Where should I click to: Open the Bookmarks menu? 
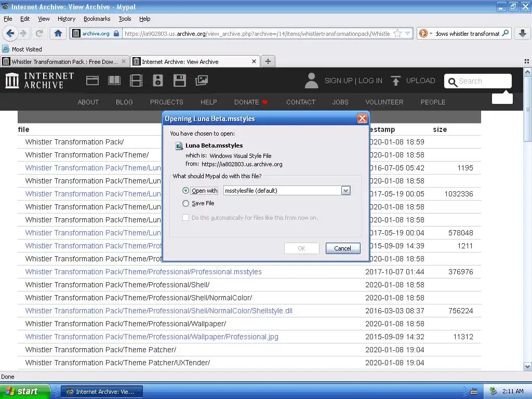click(97, 19)
